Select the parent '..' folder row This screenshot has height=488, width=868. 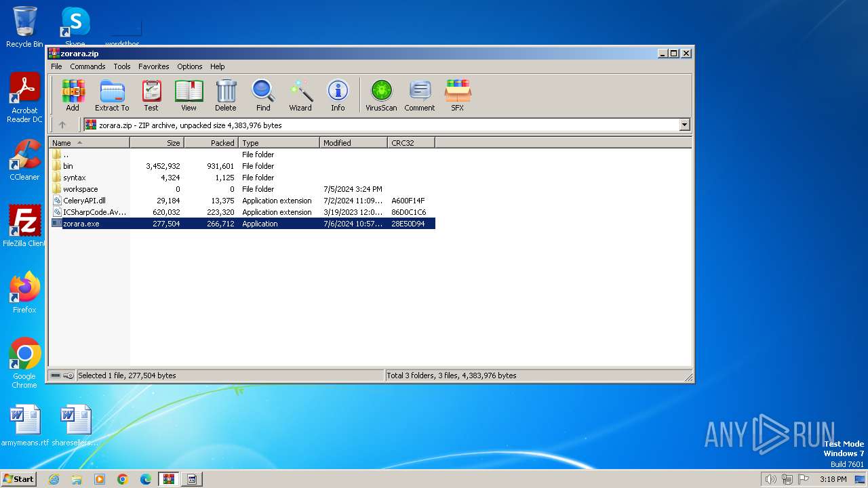click(x=242, y=155)
